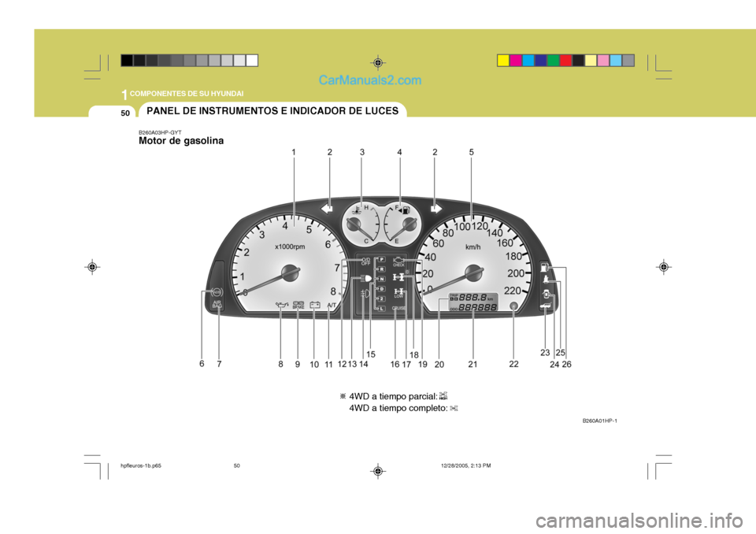Image resolution: width=756 pixels, height=534 pixels.
Task: Click the TRIP 888.8 km display
Action: 472,298
